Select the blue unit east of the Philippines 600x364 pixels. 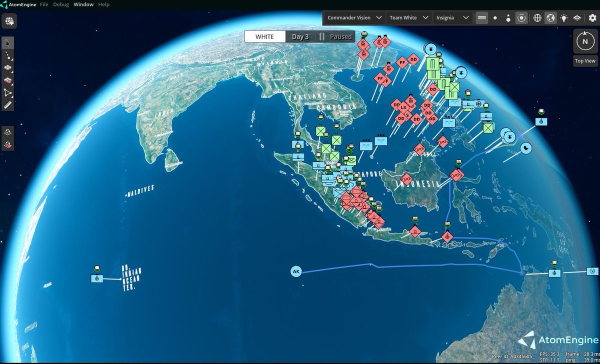click(540, 121)
